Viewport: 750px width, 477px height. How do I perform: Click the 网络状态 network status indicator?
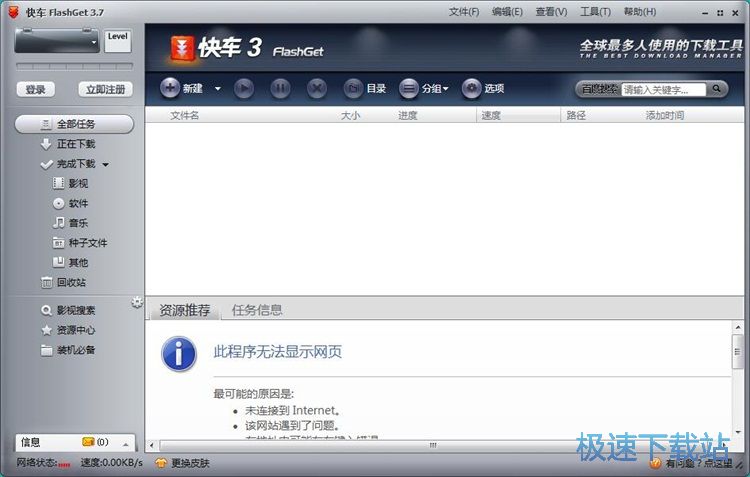click(x=43, y=463)
